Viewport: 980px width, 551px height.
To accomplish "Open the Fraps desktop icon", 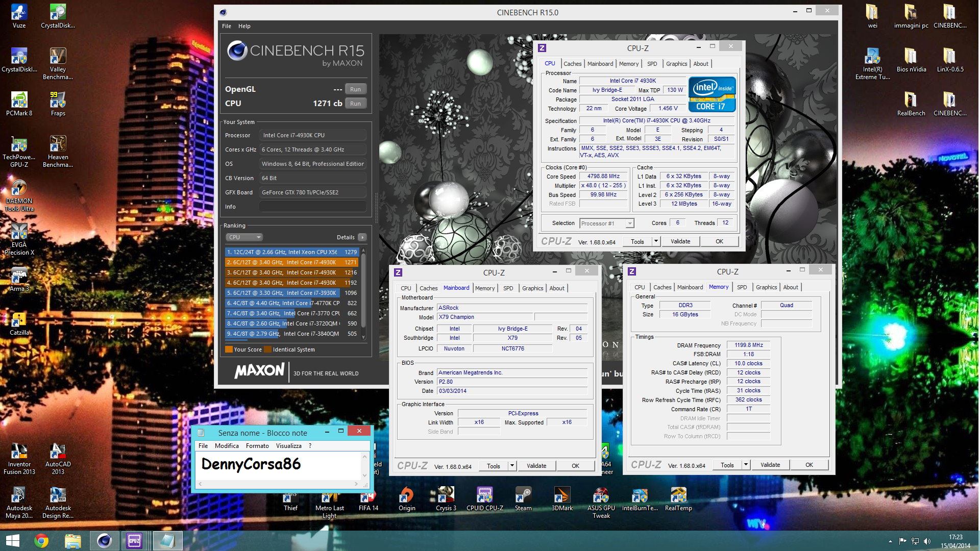I will tap(58, 104).
